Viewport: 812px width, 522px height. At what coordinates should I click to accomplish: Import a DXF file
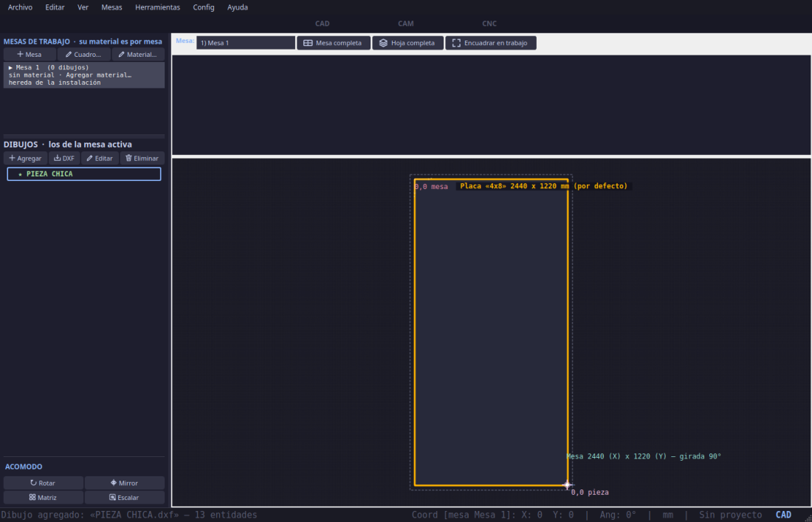coord(65,159)
